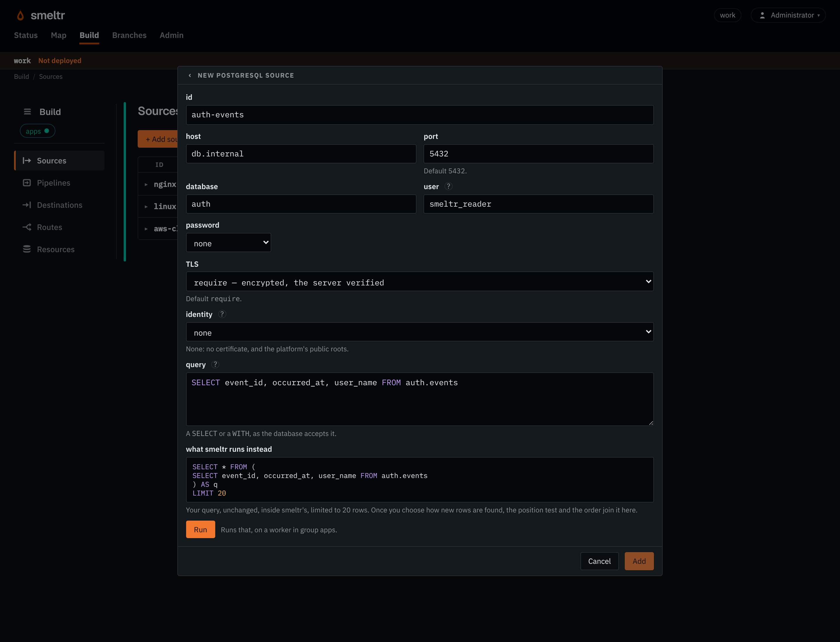Image resolution: width=840 pixels, height=642 pixels.
Task: Open the Administrator account menu arrow
Action: [x=819, y=16]
